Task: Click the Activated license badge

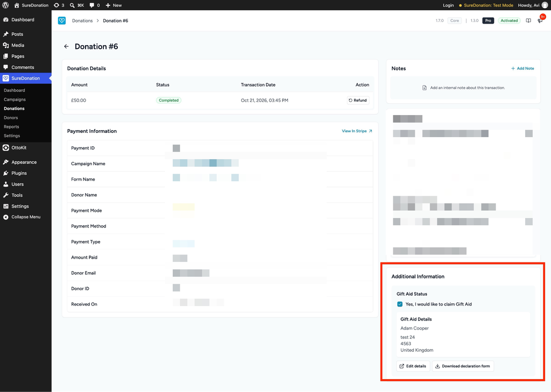Action: (509, 21)
